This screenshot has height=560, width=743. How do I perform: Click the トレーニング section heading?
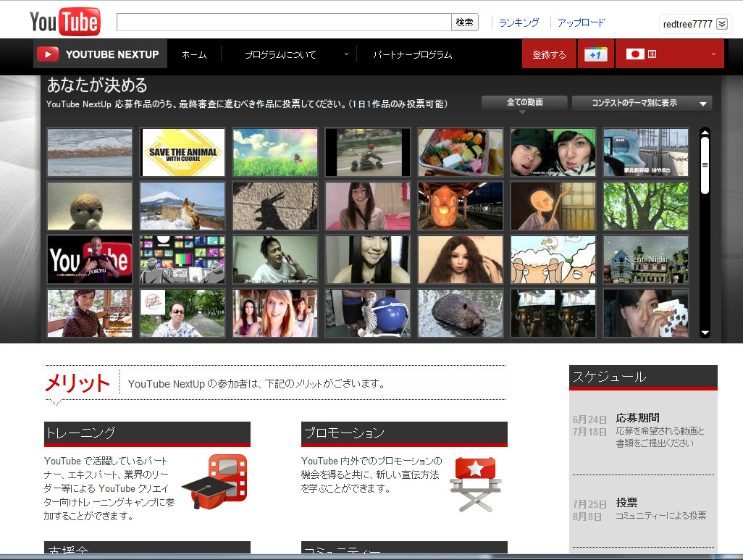[x=80, y=432]
